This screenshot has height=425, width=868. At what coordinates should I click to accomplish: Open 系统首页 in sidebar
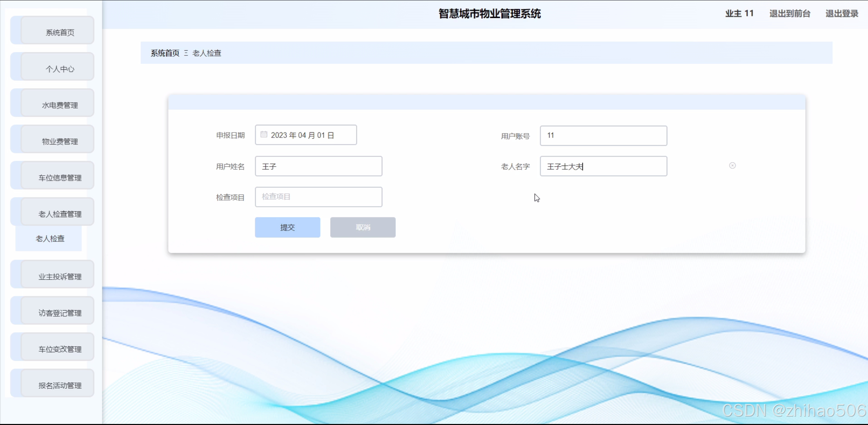(60, 32)
